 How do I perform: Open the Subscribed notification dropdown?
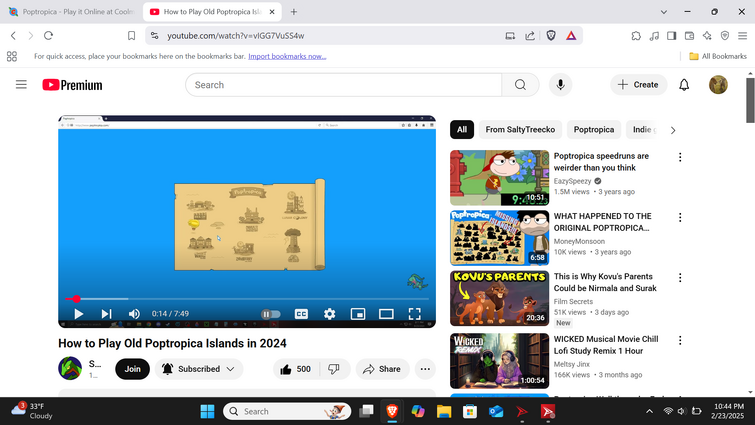[x=199, y=369]
